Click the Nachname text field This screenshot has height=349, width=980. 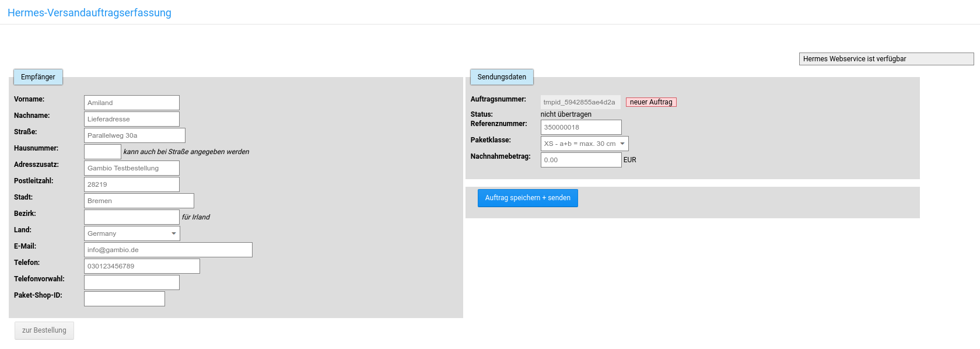click(x=131, y=119)
